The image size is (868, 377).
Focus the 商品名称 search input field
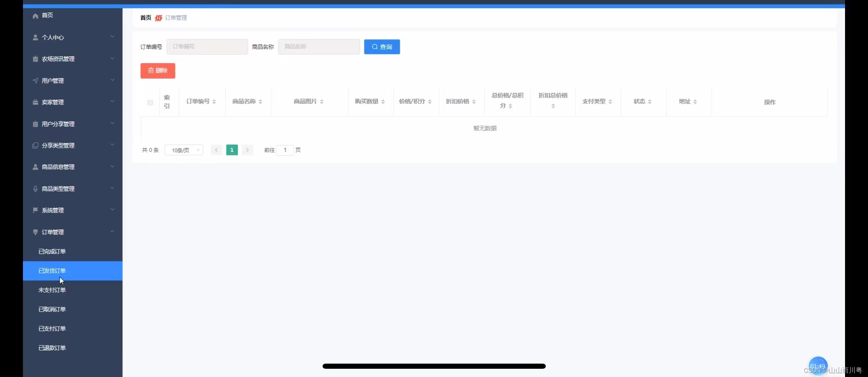pos(319,47)
